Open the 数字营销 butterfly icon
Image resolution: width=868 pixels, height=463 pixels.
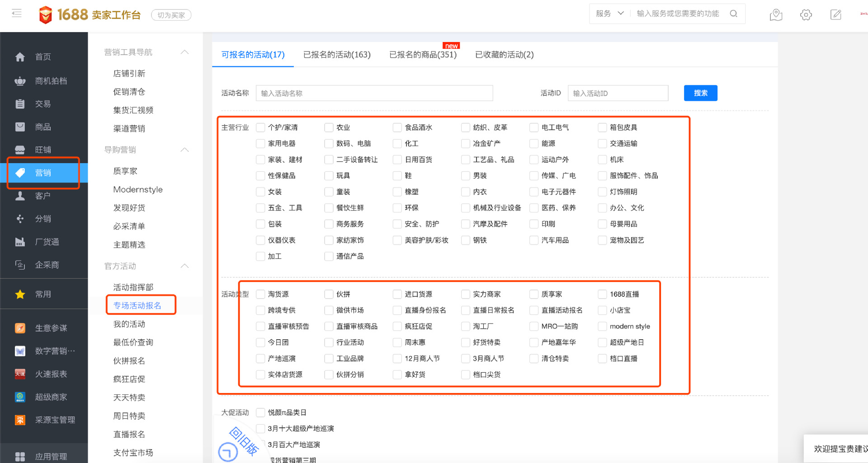[20, 351]
